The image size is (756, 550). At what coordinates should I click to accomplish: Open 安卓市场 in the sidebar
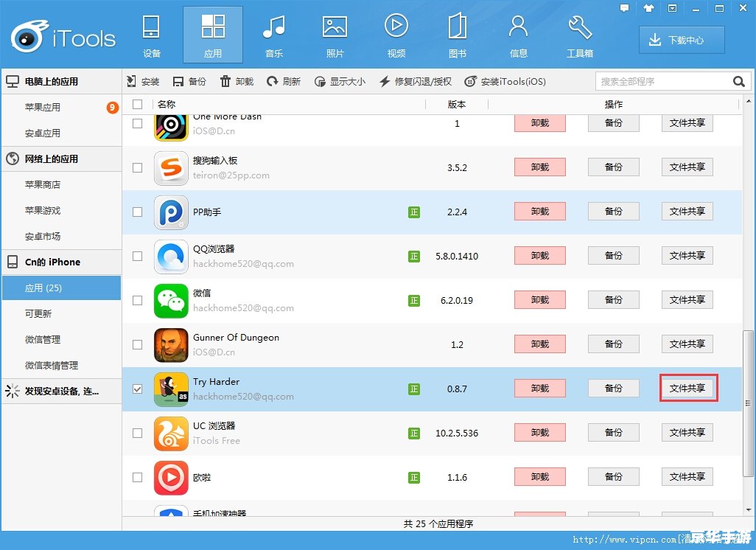pyautogui.click(x=61, y=237)
